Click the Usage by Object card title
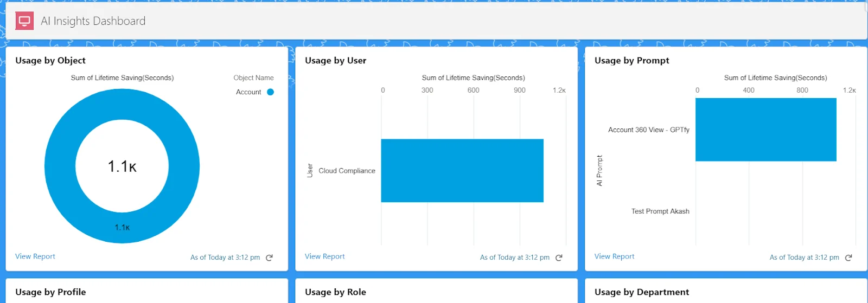 [x=50, y=61]
